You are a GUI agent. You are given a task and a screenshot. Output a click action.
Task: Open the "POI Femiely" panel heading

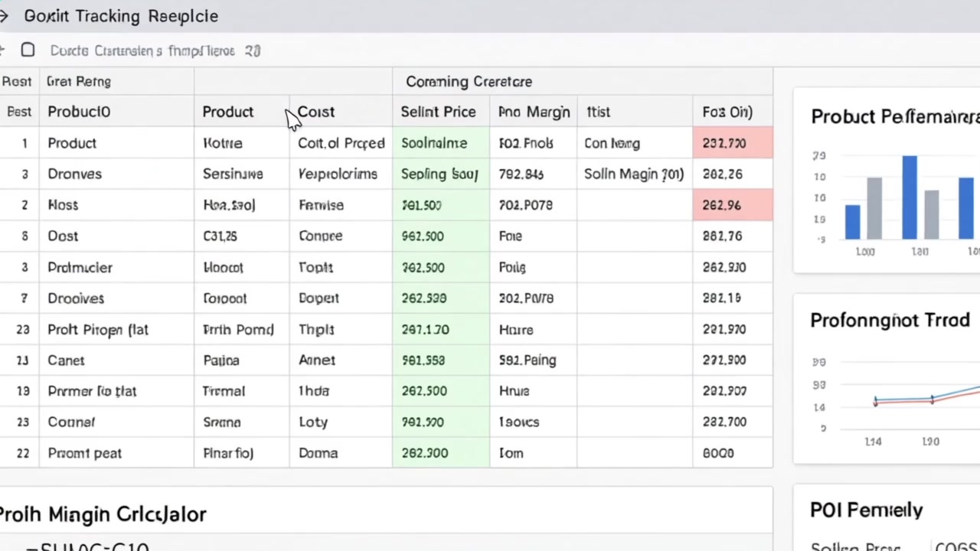[866, 510]
